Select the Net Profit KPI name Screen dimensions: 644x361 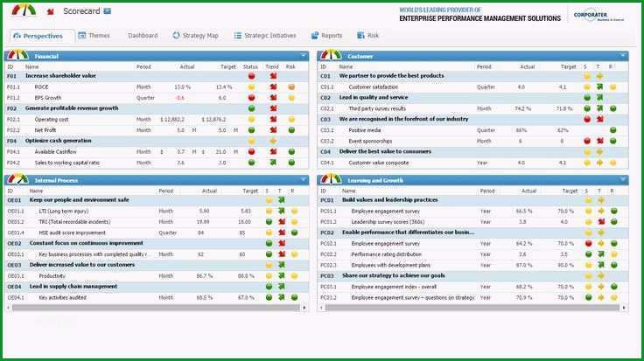click(x=45, y=130)
